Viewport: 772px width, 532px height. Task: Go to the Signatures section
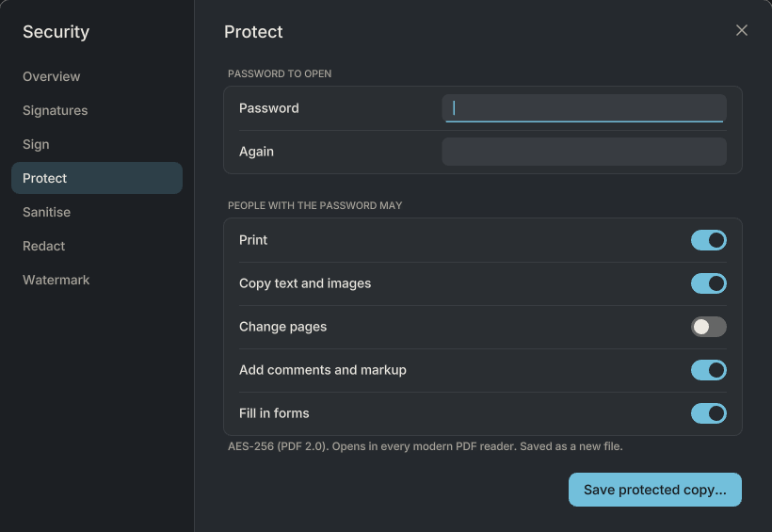pos(97,110)
